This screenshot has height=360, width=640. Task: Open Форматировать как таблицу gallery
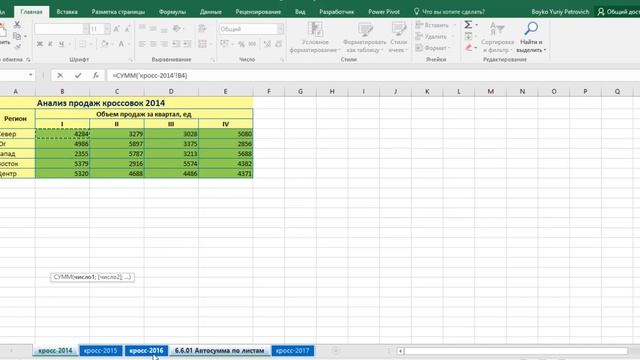tap(364, 38)
